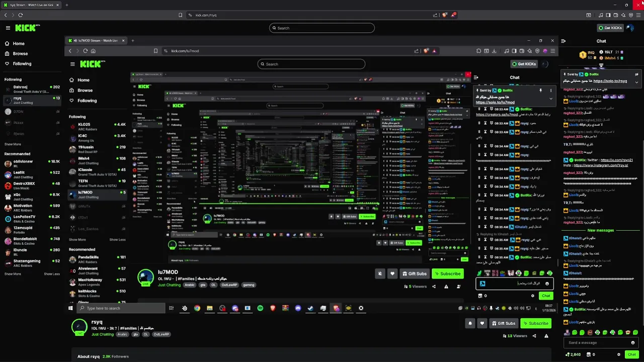Share the rsyq stream
Screen dimensions: 644x362
(534, 336)
